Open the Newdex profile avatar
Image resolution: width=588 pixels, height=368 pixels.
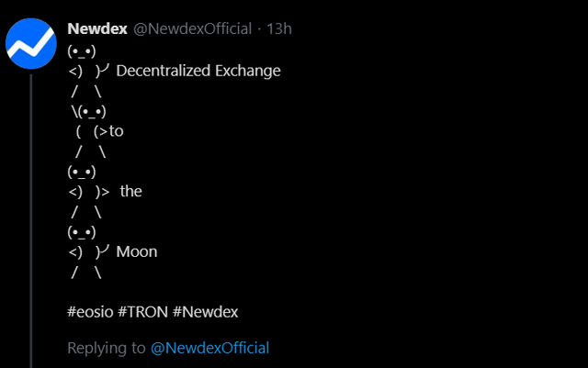32,43
